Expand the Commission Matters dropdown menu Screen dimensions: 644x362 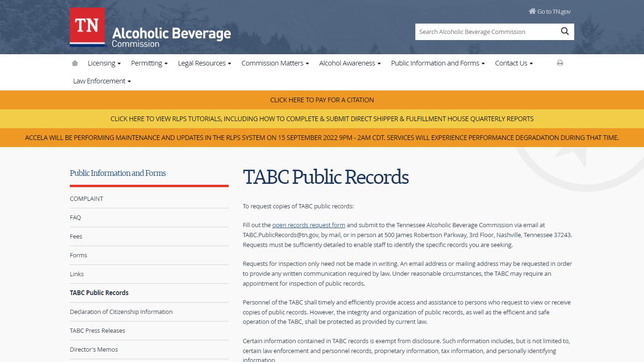pos(275,63)
